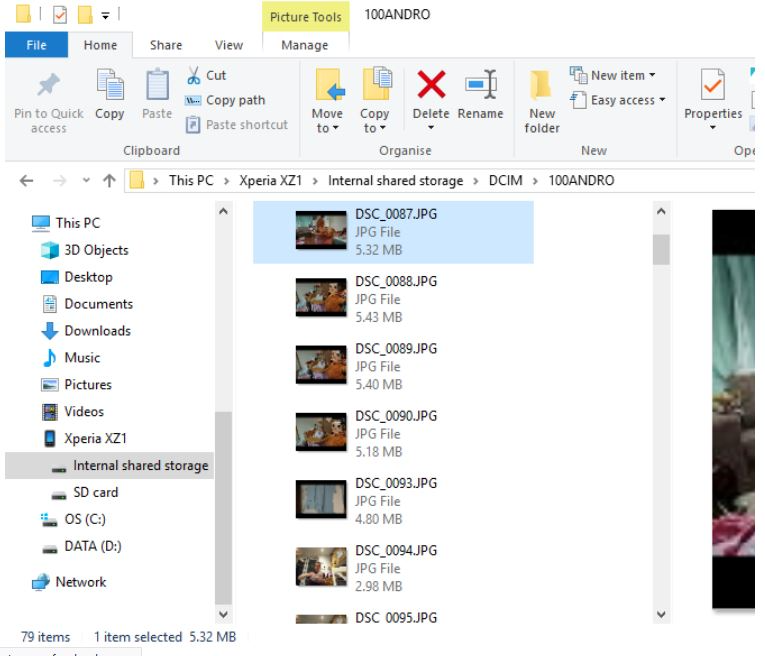Click the Up one level arrow
Screen dimensions: 765x656
106,181
